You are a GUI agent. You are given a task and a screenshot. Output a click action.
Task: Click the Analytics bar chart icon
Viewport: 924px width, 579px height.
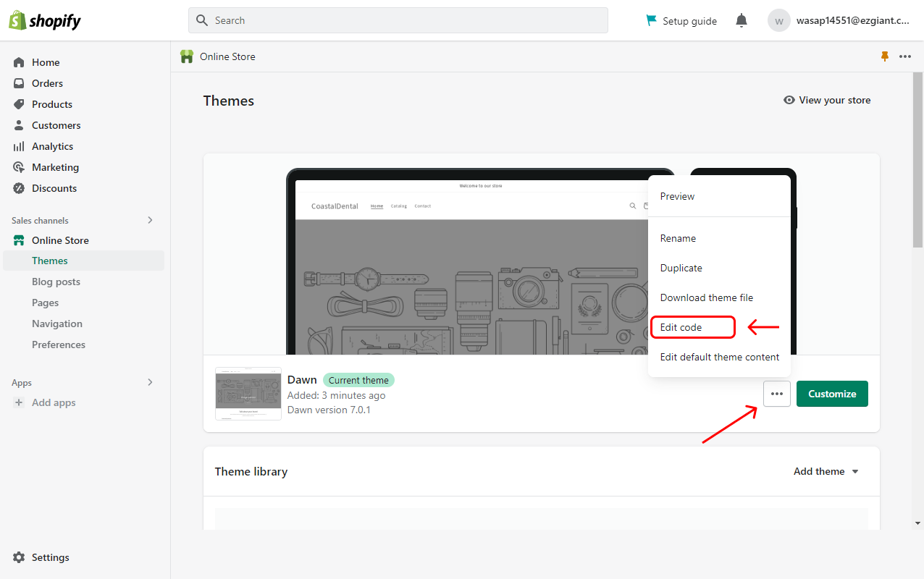coord(19,146)
